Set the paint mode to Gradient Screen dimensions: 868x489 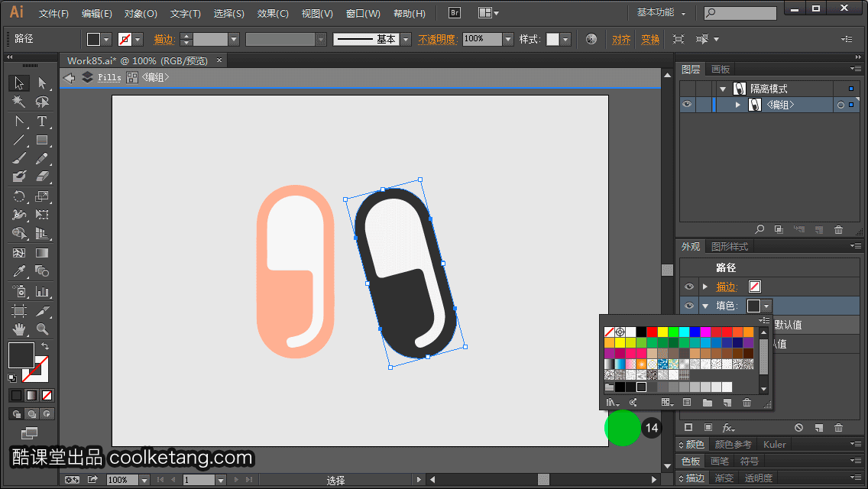click(x=32, y=396)
